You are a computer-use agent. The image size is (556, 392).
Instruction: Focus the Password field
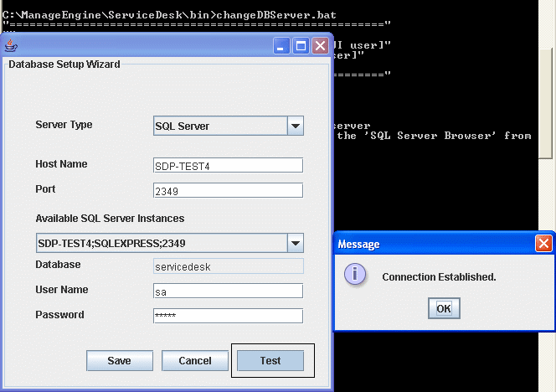(228, 316)
